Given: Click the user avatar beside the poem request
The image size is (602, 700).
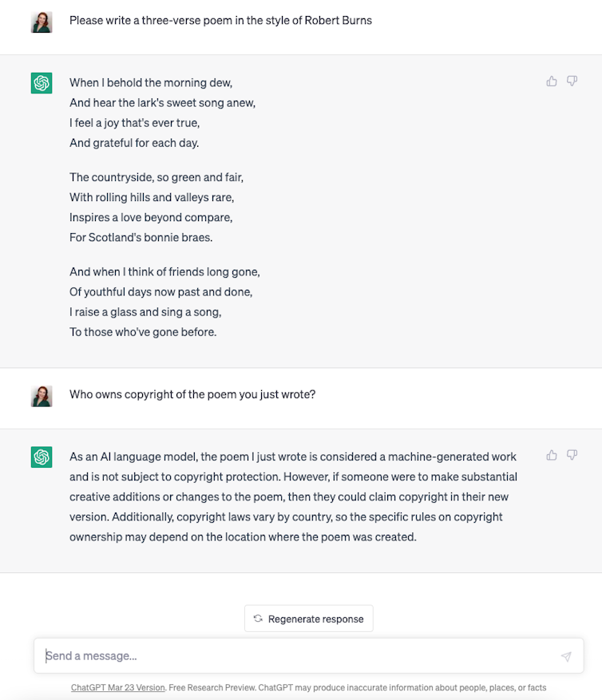Looking at the screenshot, I should (42, 22).
